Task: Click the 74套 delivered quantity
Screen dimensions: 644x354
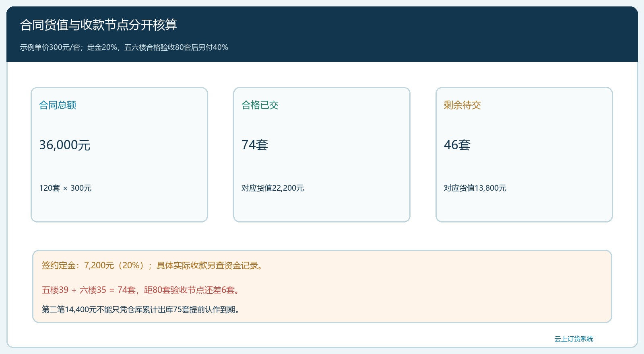Action: pos(255,145)
